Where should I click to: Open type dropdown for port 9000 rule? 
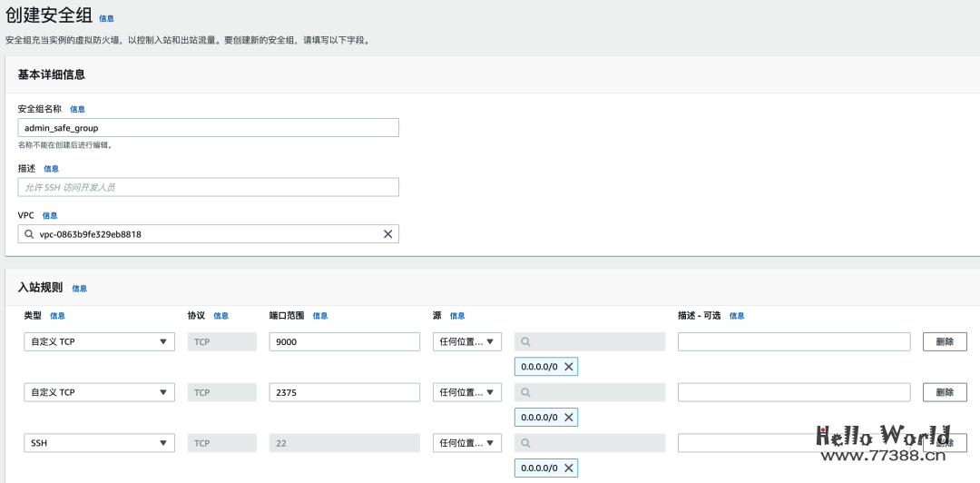tap(99, 341)
